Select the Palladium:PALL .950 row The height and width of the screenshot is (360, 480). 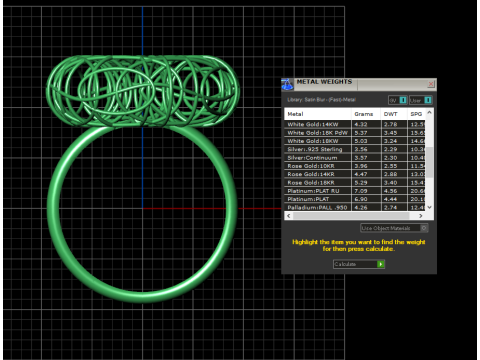click(x=355, y=207)
